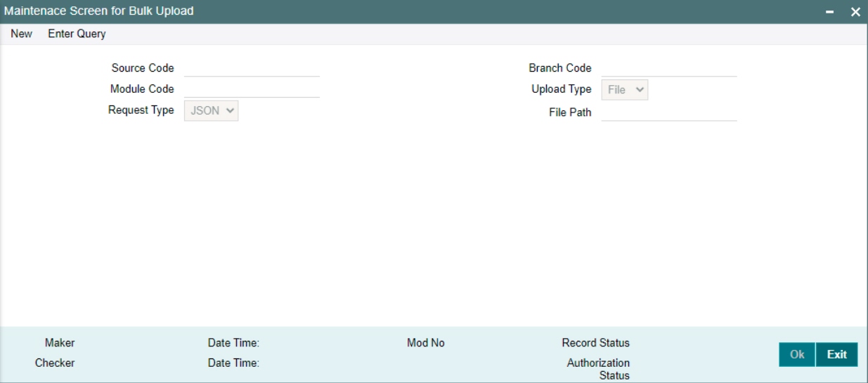Open the Enter Query action
Image resolution: width=868 pixels, height=383 pixels.
77,34
